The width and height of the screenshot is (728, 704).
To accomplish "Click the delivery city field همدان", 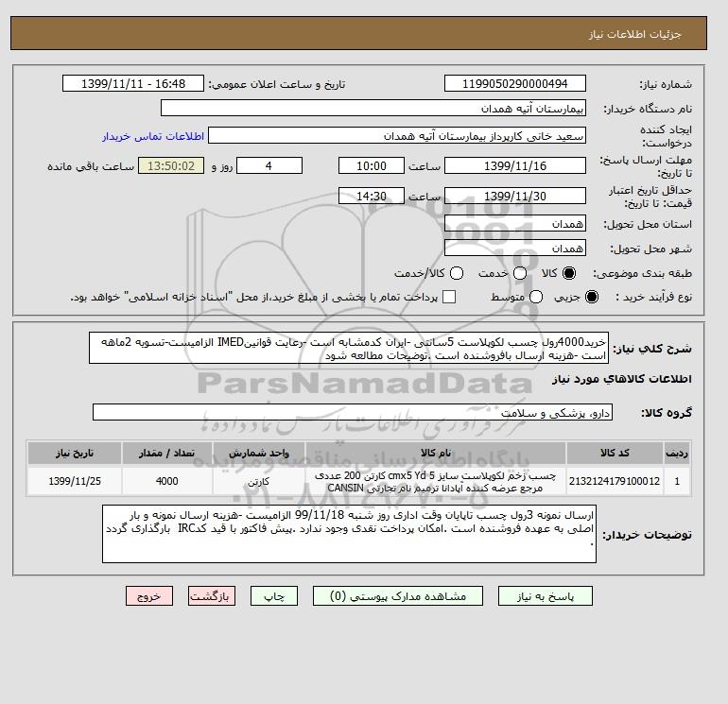I will [x=515, y=249].
